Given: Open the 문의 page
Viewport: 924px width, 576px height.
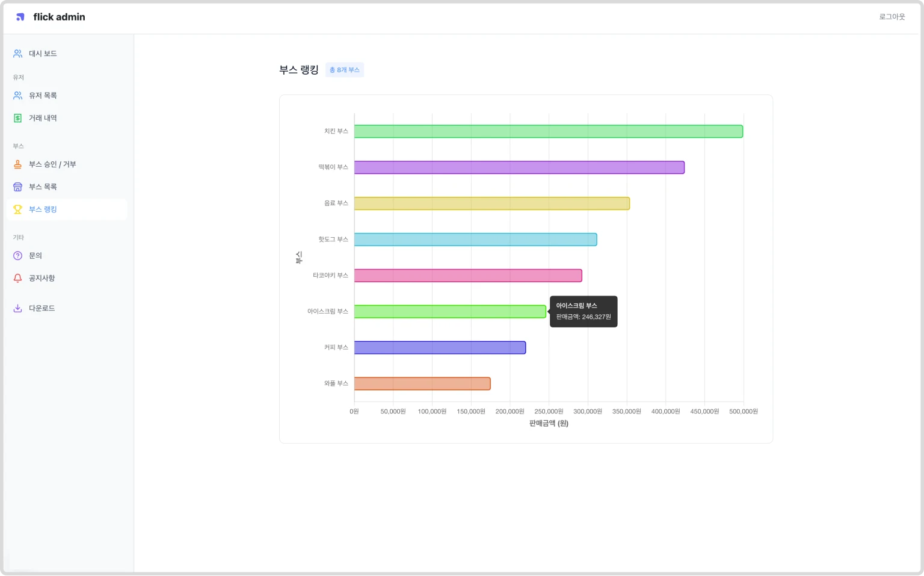Looking at the screenshot, I should coord(67,256).
